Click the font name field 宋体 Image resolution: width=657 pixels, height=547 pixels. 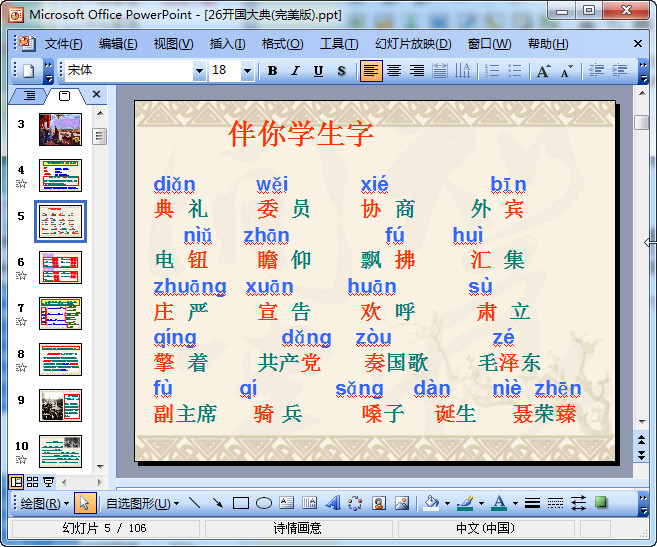129,70
